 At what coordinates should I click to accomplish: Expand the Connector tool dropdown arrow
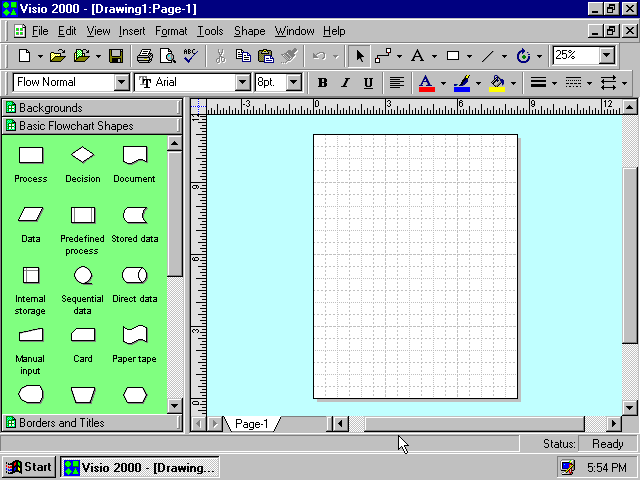pos(399,56)
